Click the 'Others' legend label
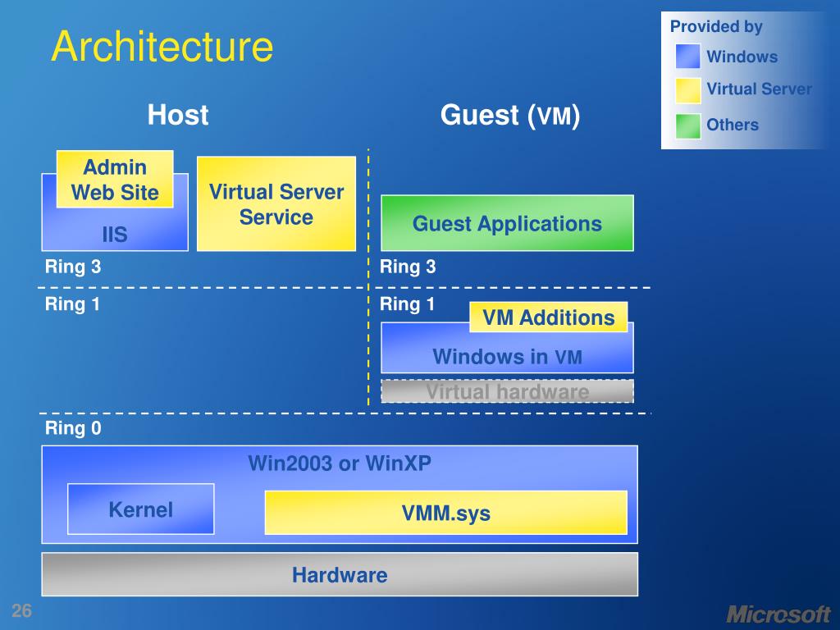The width and height of the screenshot is (840, 630). pyautogui.click(x=733, y=125)
